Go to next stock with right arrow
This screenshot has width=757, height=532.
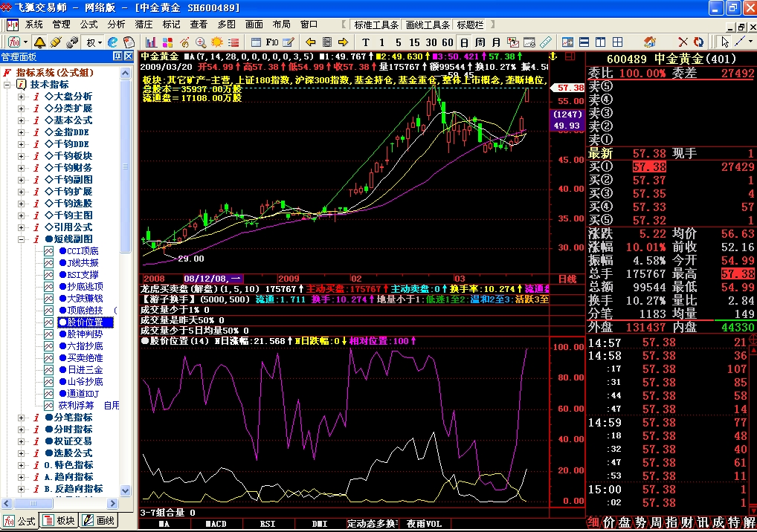point(344,42)
